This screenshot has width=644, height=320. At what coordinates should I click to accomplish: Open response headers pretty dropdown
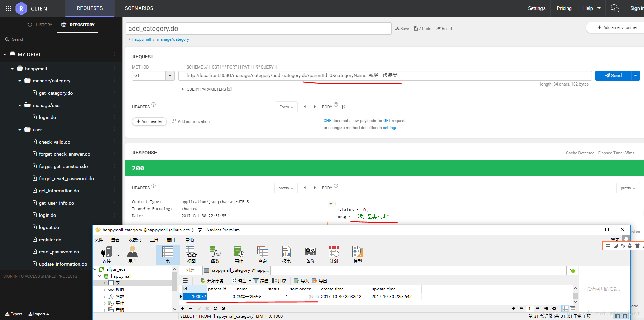pyautogui.click(x=286, y=188)
